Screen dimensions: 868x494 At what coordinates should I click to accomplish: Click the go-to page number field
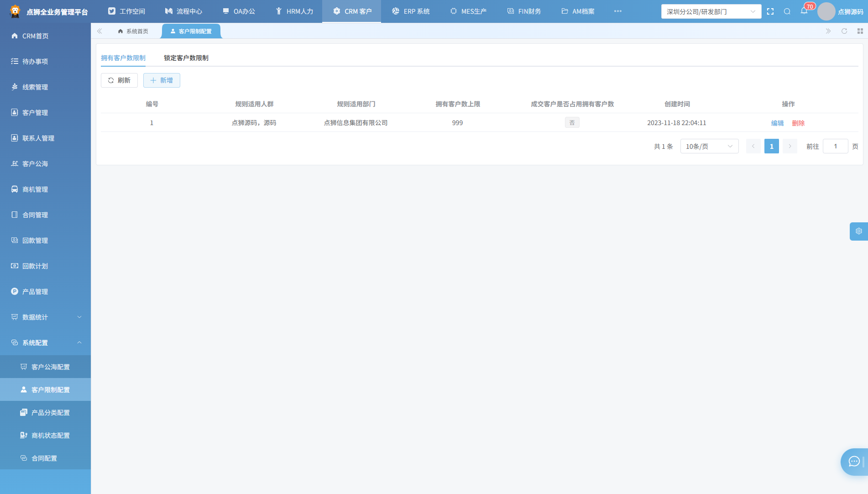coord(835,147)
